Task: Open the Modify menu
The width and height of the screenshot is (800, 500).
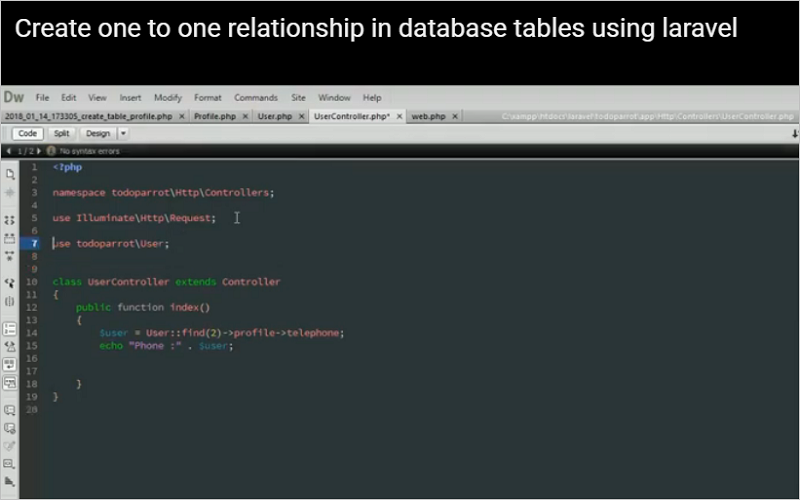Action: click(x=168, y=97)
